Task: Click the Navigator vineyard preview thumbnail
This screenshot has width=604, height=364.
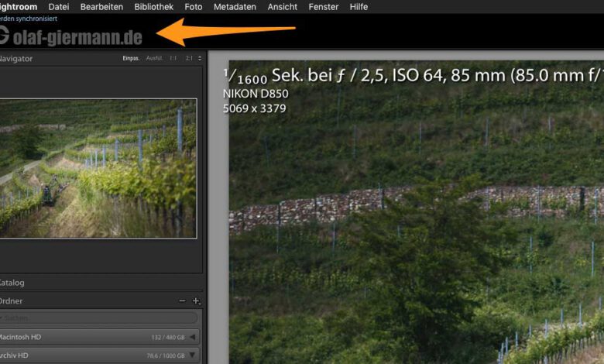Action: (x=98, y=168)
